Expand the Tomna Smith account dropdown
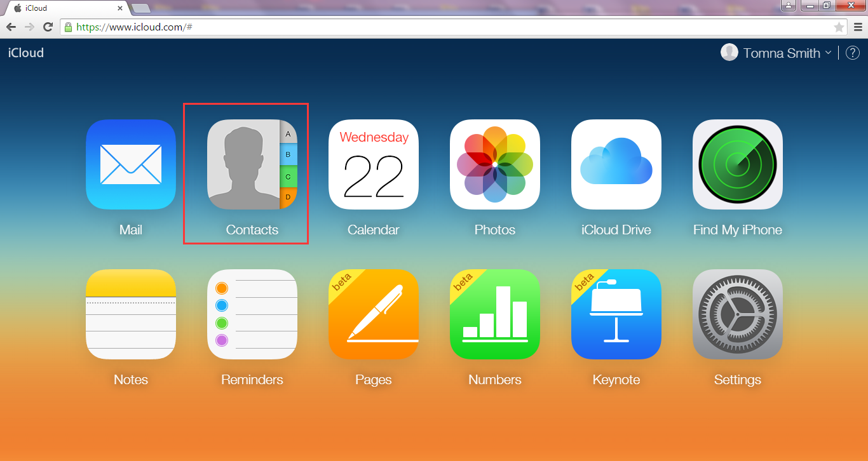The image size is (868, 461). [x=827, y=53]
